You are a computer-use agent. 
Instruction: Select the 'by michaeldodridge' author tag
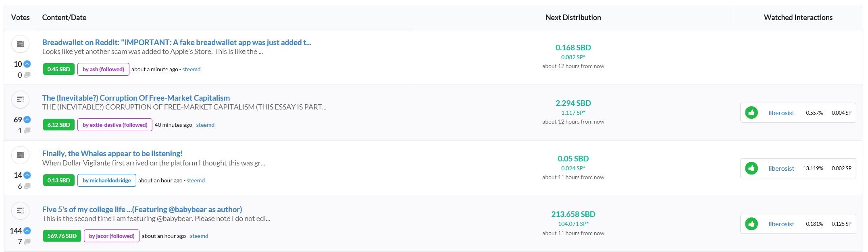[107, 180]
